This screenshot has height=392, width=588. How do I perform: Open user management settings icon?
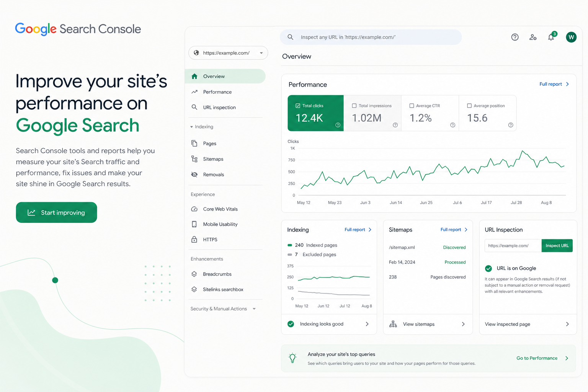[533, 37]
